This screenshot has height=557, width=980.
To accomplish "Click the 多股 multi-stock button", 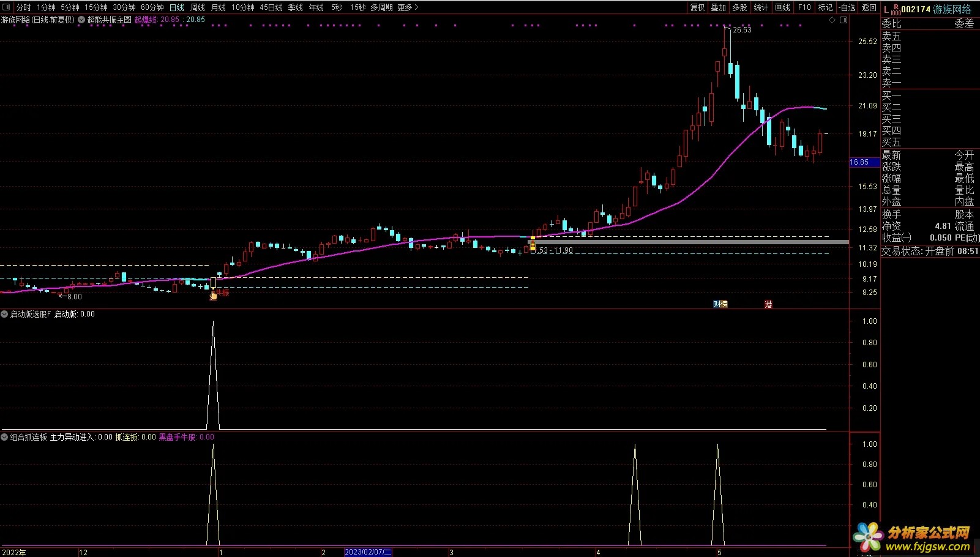I will (x=740, y=7).
